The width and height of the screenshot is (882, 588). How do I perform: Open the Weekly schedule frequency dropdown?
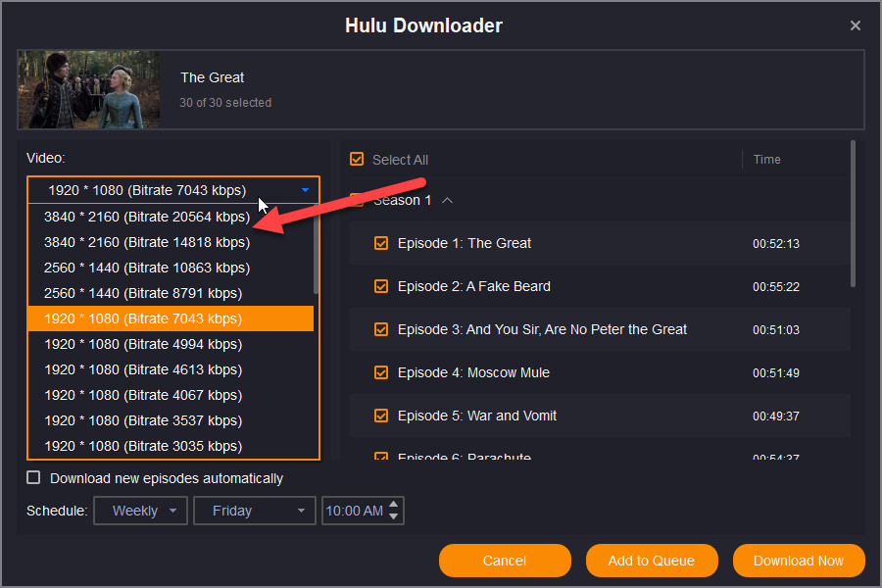coord(140,511)
